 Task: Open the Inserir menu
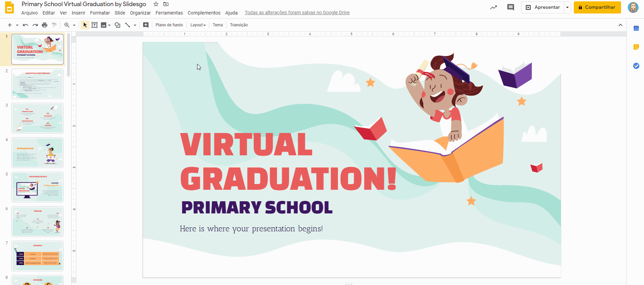78,13
